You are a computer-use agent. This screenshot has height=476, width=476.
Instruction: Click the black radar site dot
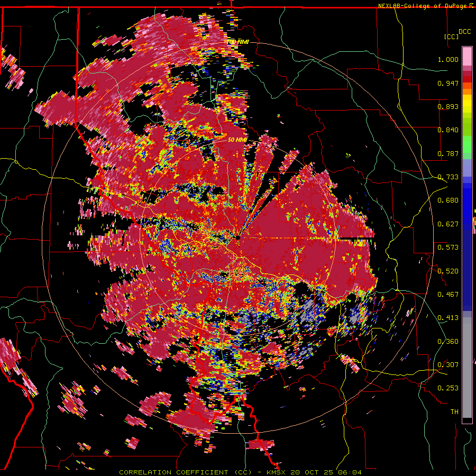[238, 237]
